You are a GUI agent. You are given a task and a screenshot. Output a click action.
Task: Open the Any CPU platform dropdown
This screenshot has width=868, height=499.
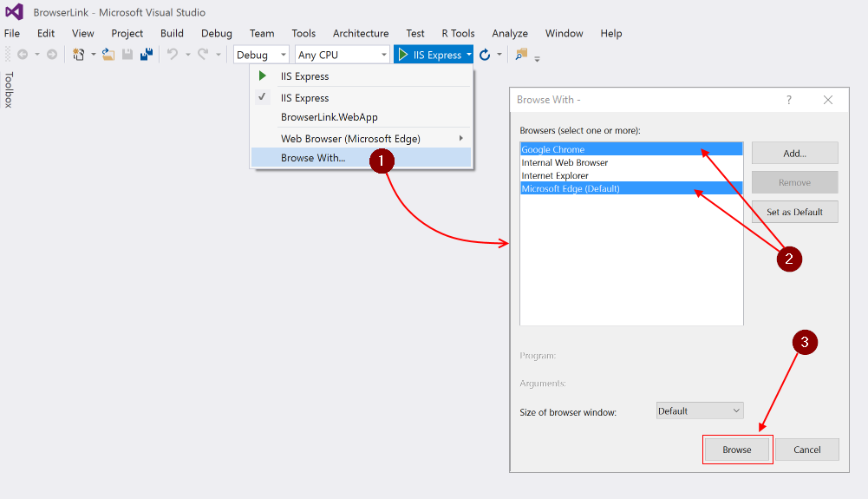click(x=343, y=55)
